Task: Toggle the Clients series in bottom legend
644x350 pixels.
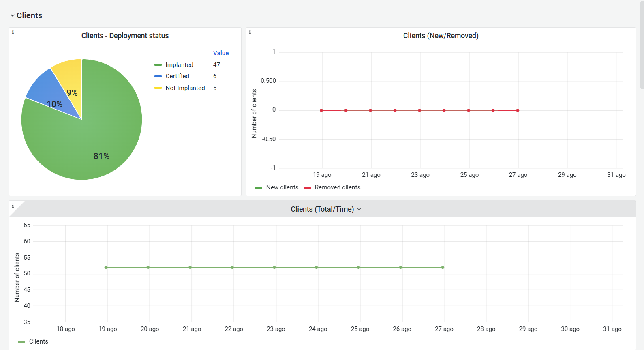Action: tap(39, 341)
